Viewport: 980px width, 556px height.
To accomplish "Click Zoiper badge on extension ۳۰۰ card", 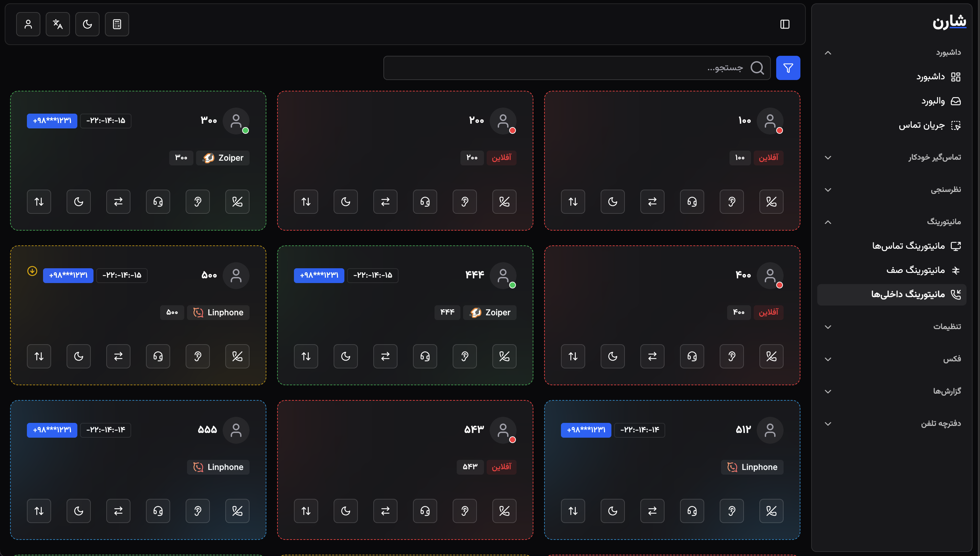I will pos(223,158).
